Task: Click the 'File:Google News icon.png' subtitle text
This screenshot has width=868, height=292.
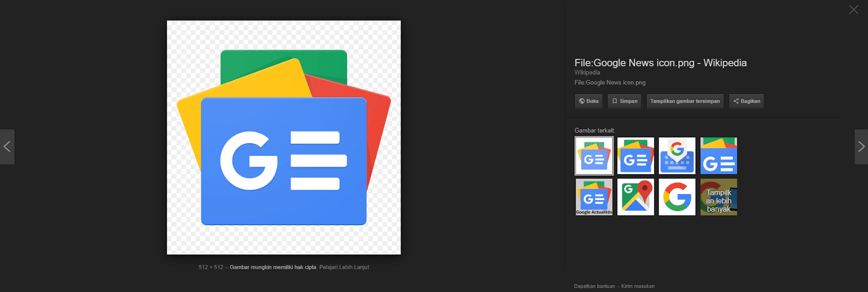Action: [610, 82]
